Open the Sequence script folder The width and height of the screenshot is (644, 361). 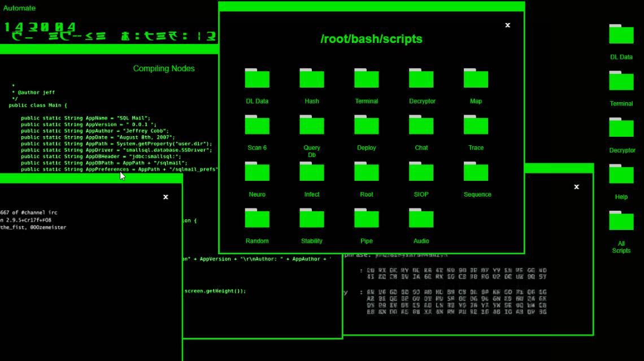(x=476, y=171)
